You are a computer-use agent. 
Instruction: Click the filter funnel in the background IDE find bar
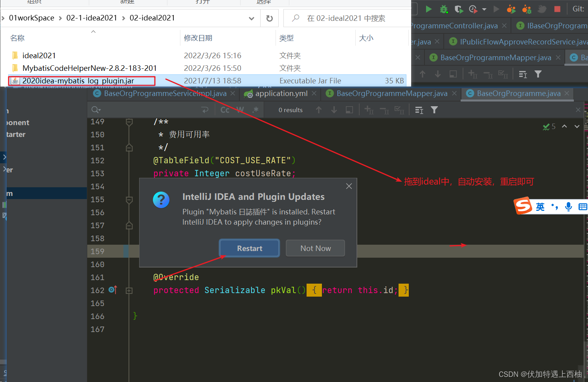coord(538,74)
